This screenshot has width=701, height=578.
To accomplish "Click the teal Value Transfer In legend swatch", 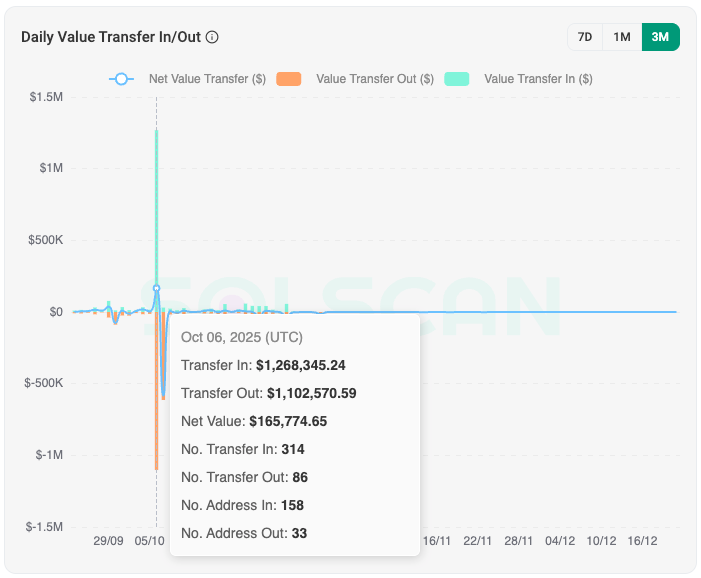I will 457,78.
